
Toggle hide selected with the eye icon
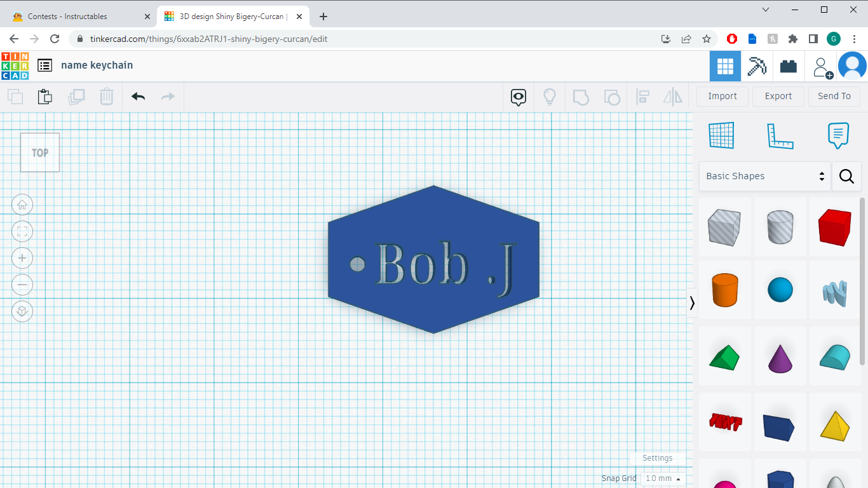coord(517,97)
